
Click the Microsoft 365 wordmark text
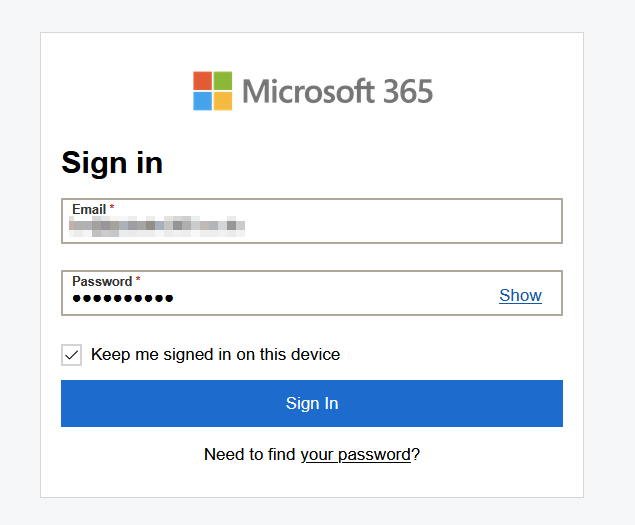point(337,92)
